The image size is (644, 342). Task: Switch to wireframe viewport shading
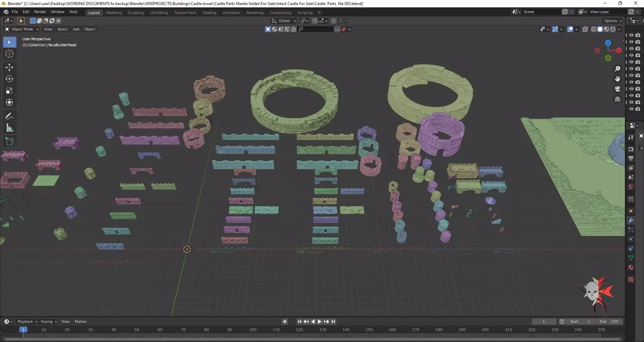pos(594,29)
